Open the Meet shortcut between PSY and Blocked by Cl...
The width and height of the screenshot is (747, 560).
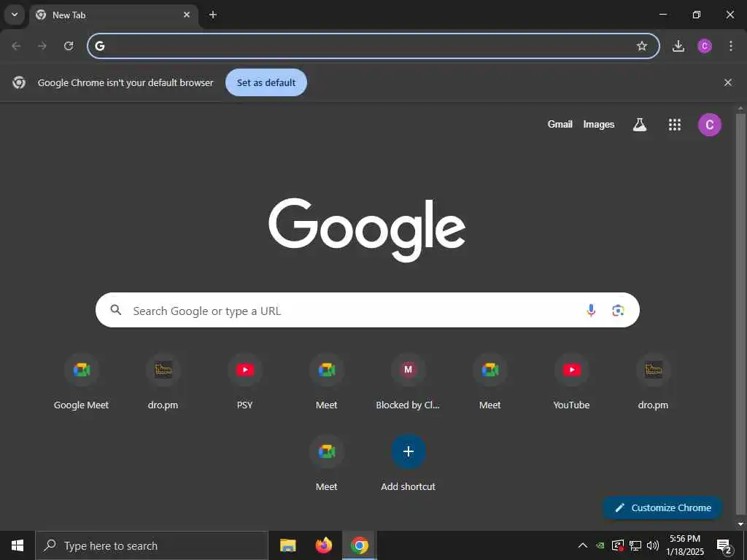pos(326,382)
